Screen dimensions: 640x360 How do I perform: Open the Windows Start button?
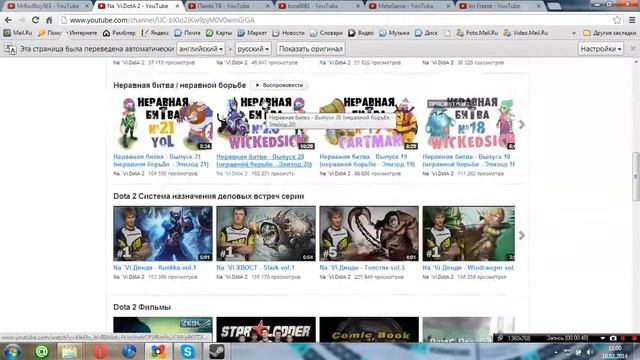pos(12,351)
